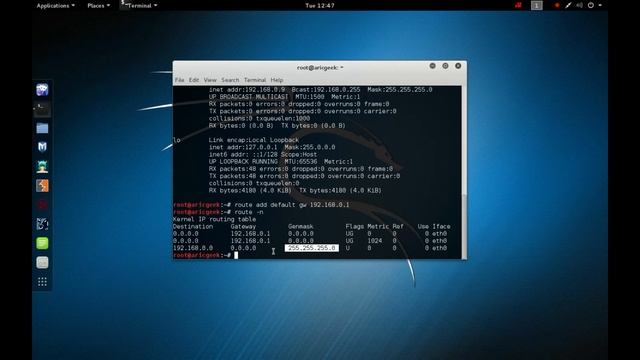
Task: Open the terminal File menu
Action: (179, 80)
